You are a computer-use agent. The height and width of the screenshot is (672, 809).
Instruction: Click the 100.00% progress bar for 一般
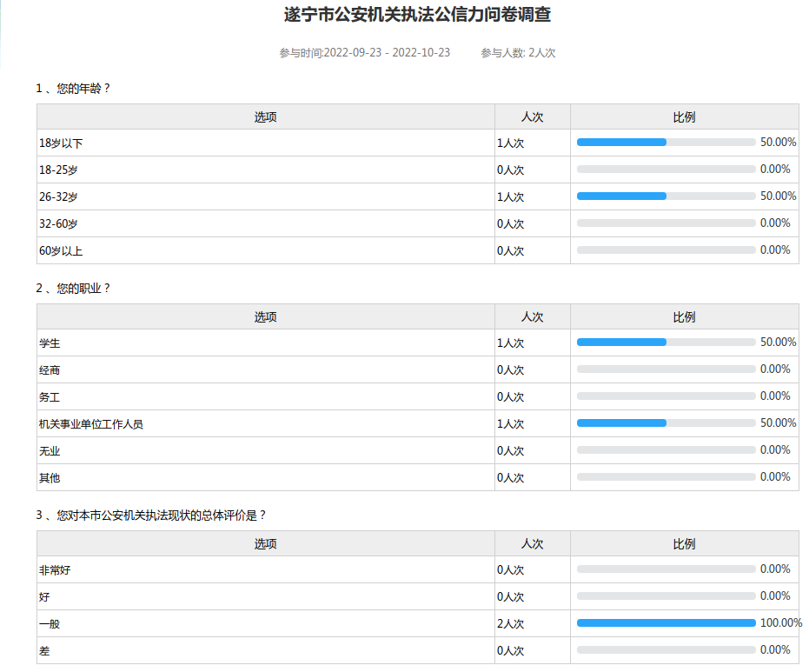tap(666, 622)
